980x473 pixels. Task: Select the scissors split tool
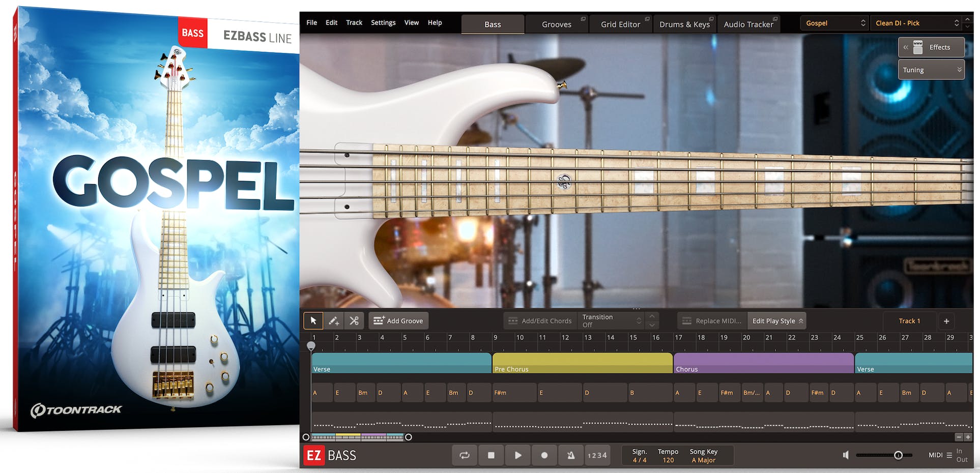click(354, 320)
